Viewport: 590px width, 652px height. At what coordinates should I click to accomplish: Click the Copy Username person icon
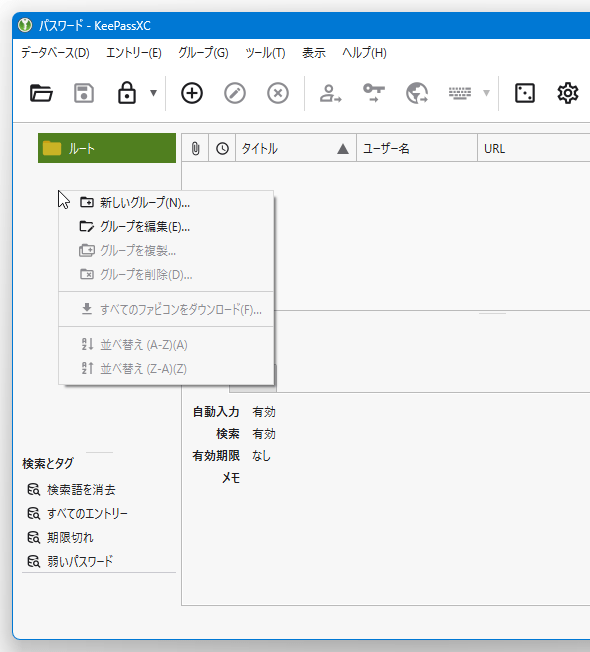pyautogui.click(x=331, y=93)
